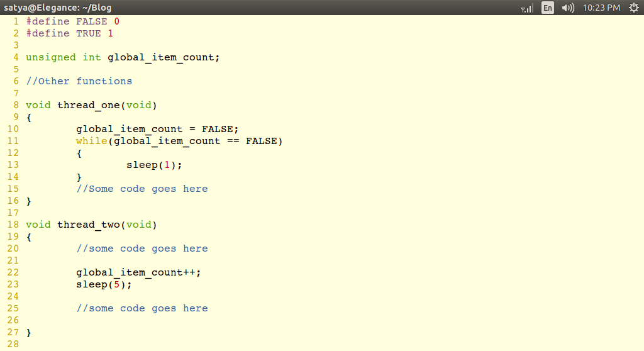Place cursor on '#define FALSE 0' line
This screenshot has height=351, width=644.
point(73,21)
